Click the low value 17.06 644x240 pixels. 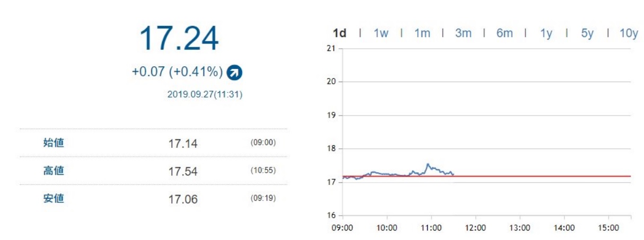coord(183,199)
